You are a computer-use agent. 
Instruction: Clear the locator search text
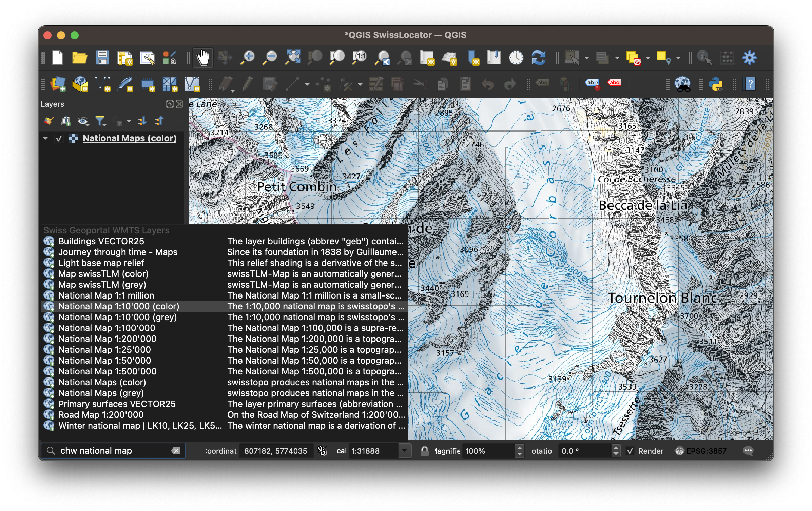pos(176,451)
